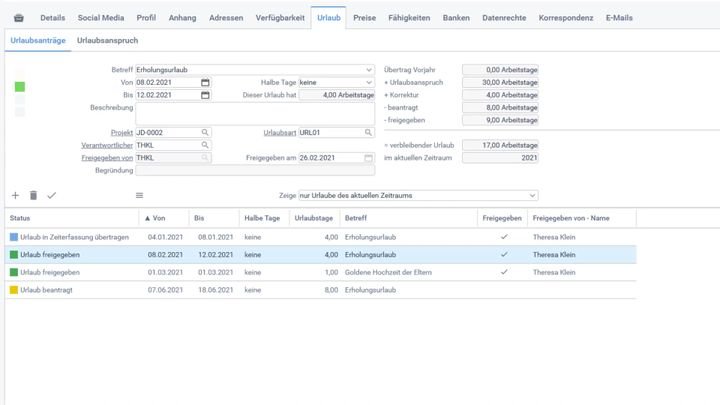The image size is (720, 405).
Task: Open the calendar picker for Von date
Action: click(205, 82)
